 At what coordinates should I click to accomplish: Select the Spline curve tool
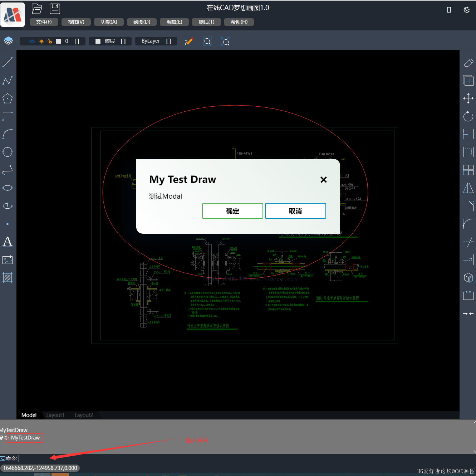pyautogui.click(x=8, y=170)
